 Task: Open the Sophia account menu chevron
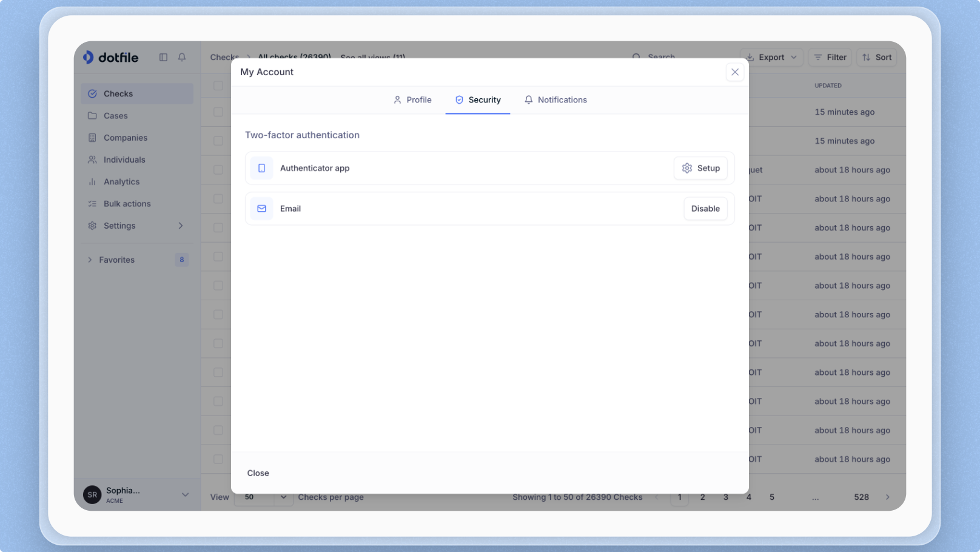pos(185,495)
